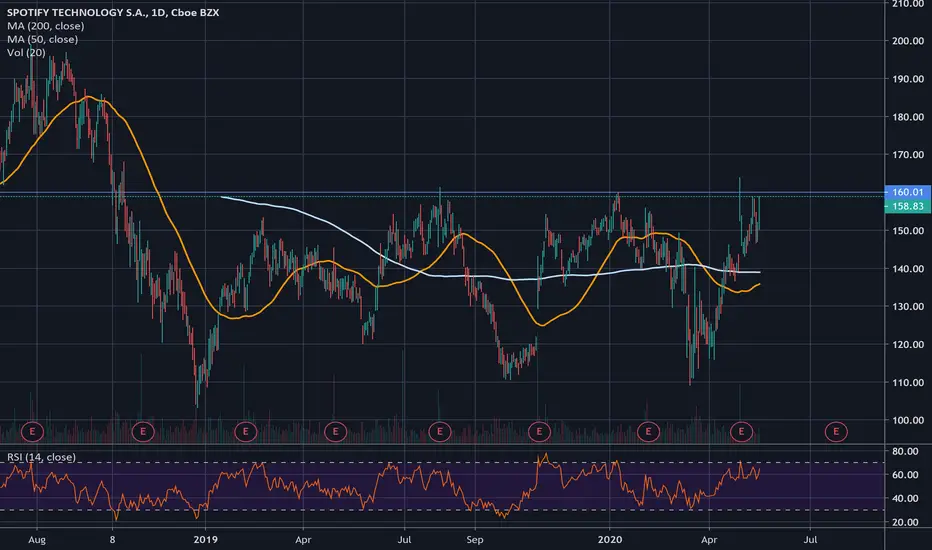Image resolution: width=932 pixels, height=550 pixels.
Task: Click the 140.00 price axis label
Action: point(908,269)
